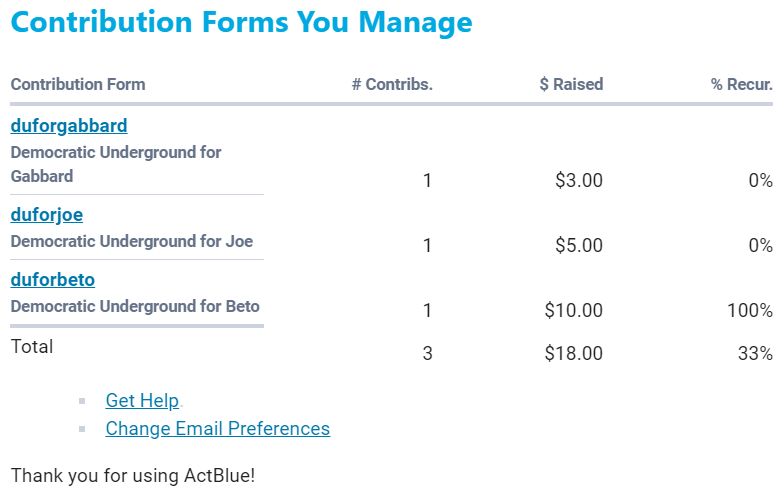Click the Get Help link
Screen dimensions: 784x500
click(142, 401)
